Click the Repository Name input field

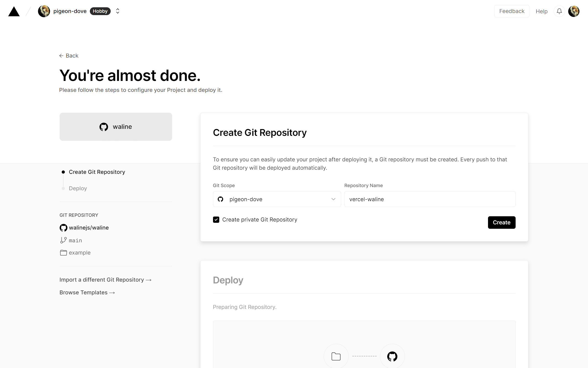(x=430, y=199)
